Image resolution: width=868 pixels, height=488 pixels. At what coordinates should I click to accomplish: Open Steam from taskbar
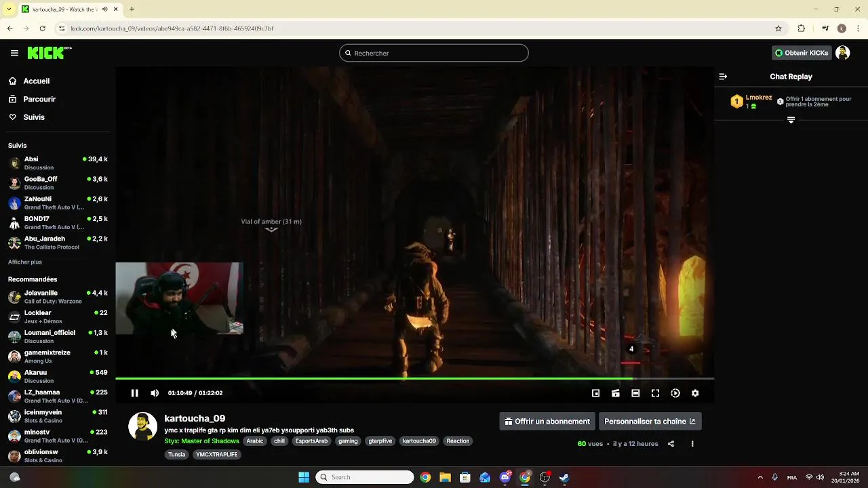coord(564,477)
